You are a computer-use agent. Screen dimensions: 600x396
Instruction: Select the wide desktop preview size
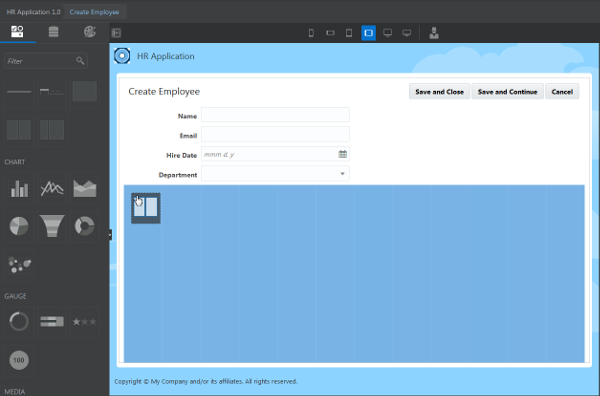pyautogui.click(x=407, y=33)
